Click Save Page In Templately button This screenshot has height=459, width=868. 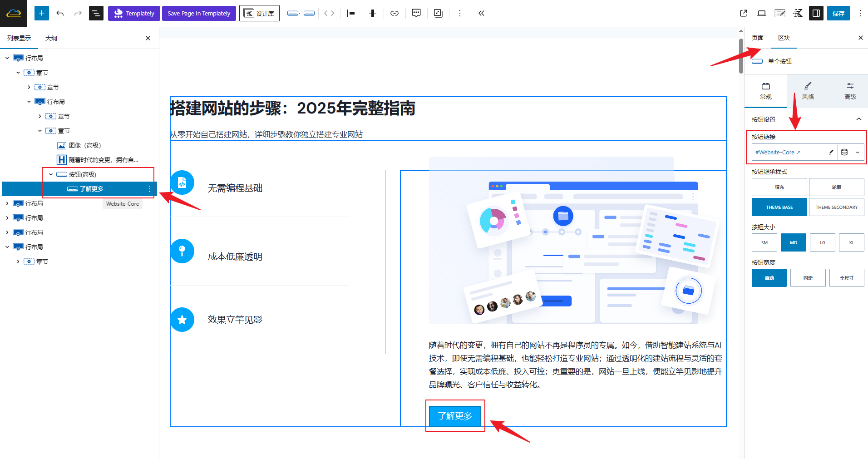point(199,13)
